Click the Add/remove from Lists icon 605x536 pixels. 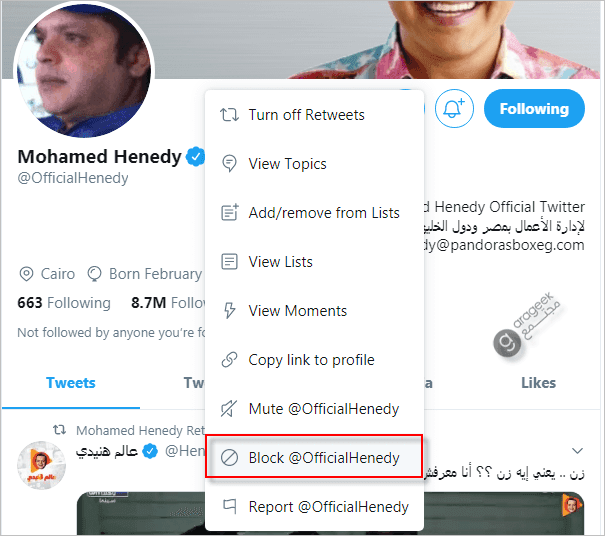[229, 213]
